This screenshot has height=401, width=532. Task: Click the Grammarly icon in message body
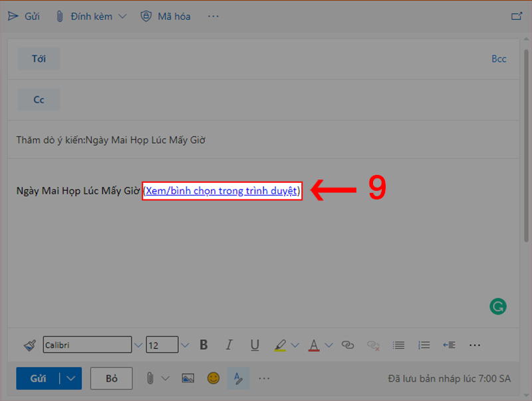coord(497,306)
